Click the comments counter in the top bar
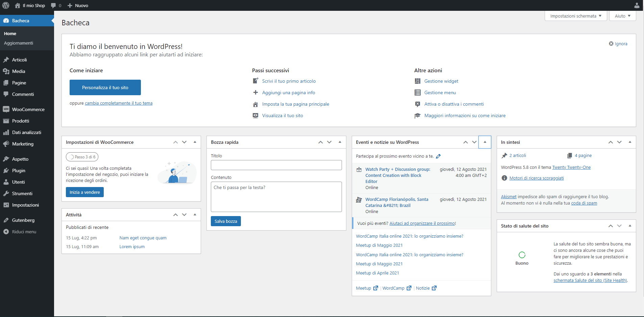 pos(56,5)
